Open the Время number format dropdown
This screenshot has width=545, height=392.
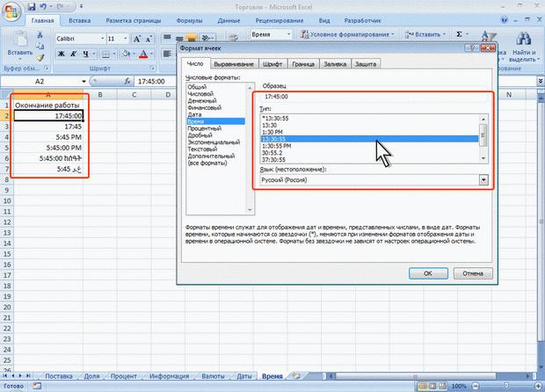click(x=289, y=34)
